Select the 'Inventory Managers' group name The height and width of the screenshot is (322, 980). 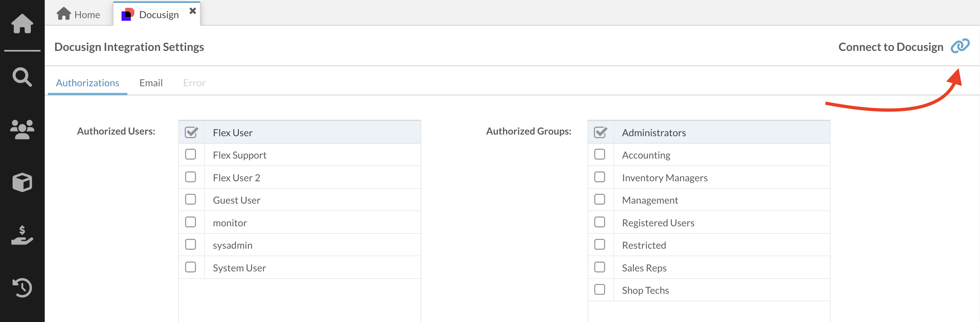[x=665, y=178]
